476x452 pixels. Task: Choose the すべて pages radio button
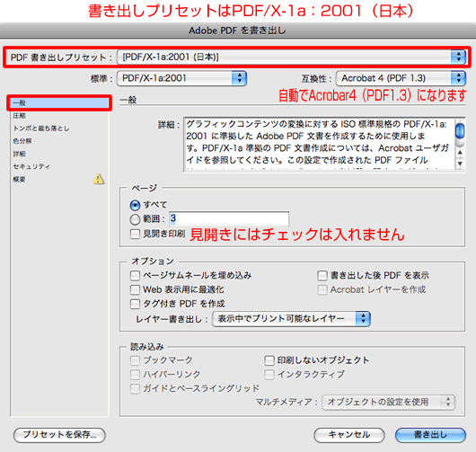click(135, 206)
